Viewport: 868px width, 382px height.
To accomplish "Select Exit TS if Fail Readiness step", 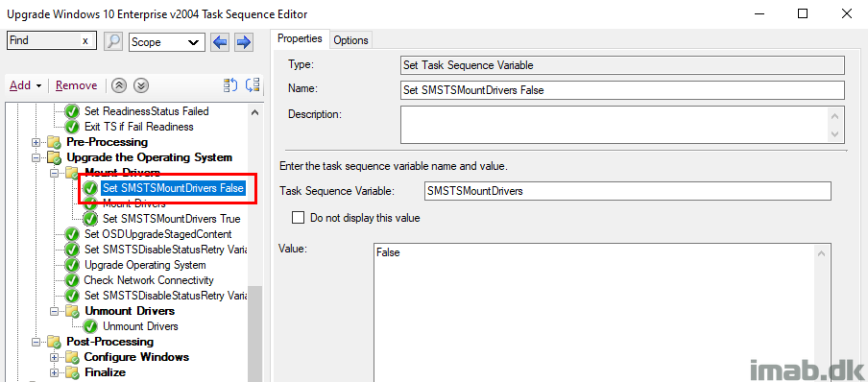I will 139,127.
